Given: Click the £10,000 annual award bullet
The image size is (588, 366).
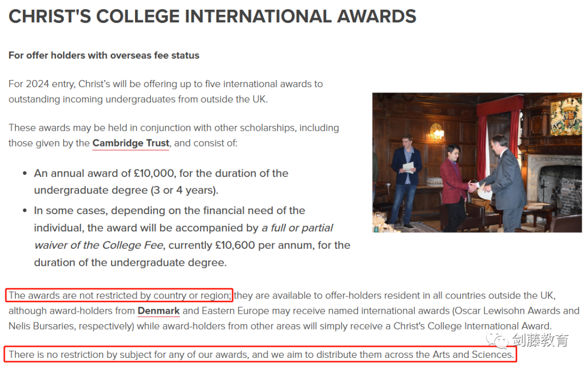Looking at the screenshot, I should [x=161, y=182].
